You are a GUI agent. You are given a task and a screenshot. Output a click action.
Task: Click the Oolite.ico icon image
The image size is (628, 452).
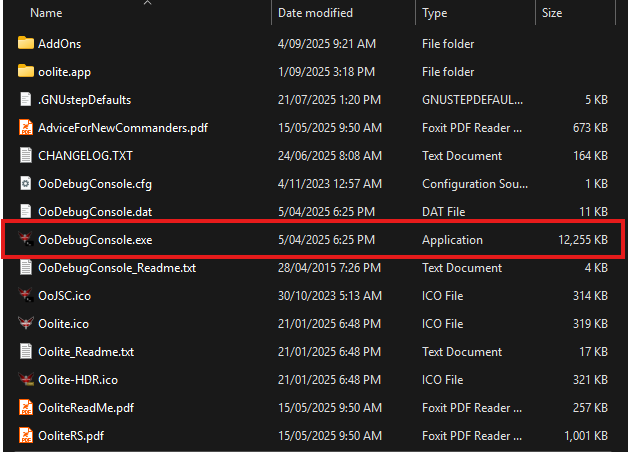point(26,323)
